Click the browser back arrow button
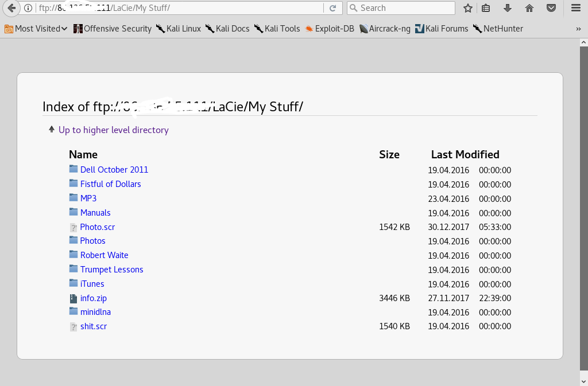This screenshot has height=386, width=588. tap(11, 8)
